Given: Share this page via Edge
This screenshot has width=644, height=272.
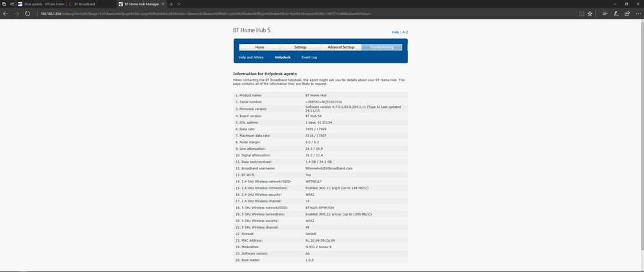Looking at the screenshot, I should [627, 14].
